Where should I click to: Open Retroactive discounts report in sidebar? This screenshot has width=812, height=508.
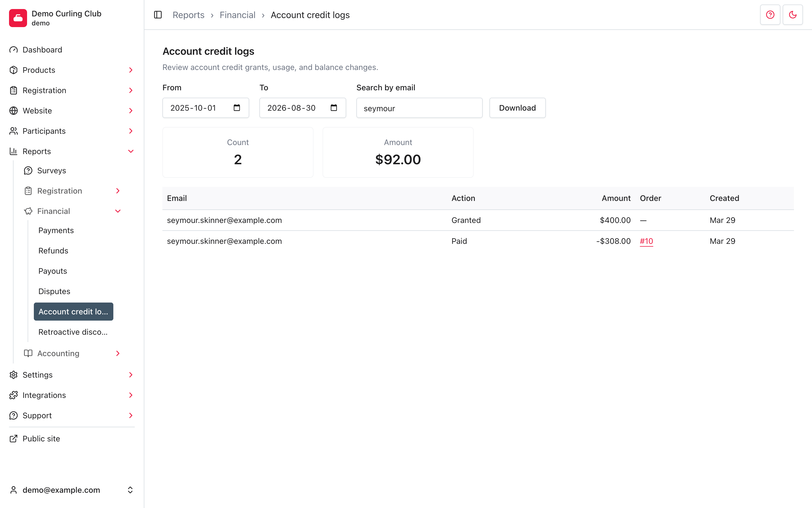73,332
